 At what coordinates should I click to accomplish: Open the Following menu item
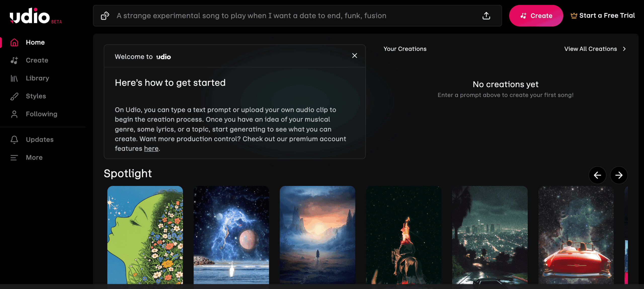42,114
